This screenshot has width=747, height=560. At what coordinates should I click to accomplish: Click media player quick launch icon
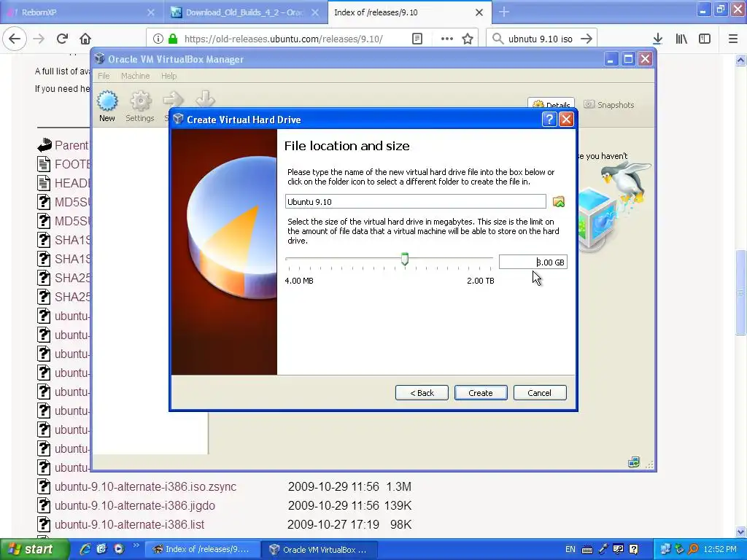point(119,549)
